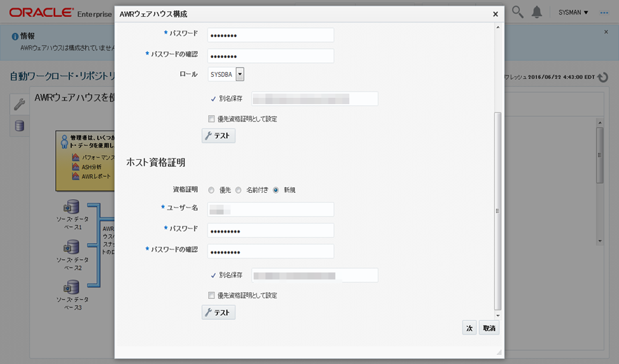Click dialog scrollbar up arrow
Viewport: 619px width, 364px height.
[x=498, y=27]
